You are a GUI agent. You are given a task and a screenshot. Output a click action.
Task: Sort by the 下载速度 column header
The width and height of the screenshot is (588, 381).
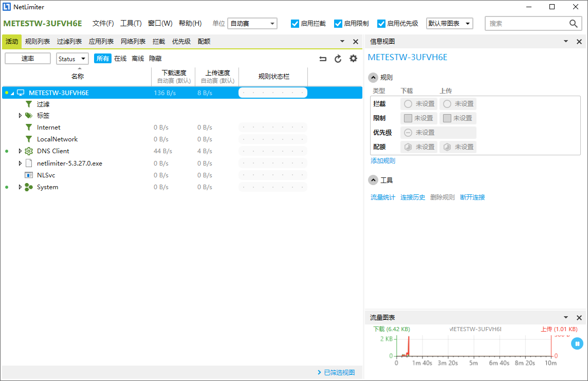(x=174, y=77)
